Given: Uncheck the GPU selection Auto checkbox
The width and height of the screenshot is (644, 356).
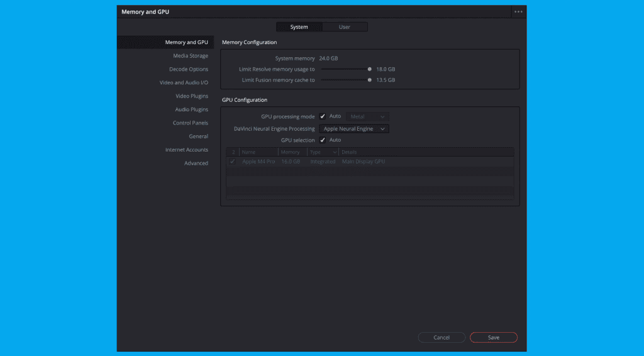Looking at the screenshot, I should point(323,140).
